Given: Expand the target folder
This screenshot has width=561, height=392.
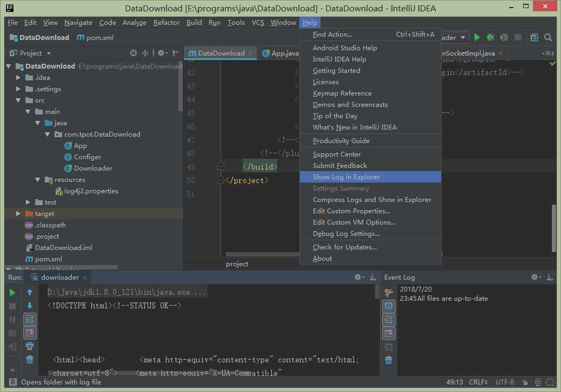Looking at the screenshot, I should click(18, 214).
